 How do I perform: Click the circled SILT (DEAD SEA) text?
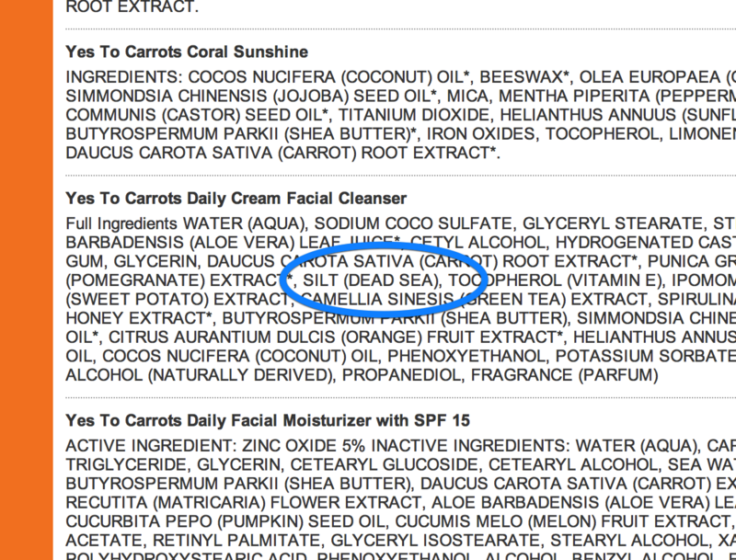pos(372,280)
